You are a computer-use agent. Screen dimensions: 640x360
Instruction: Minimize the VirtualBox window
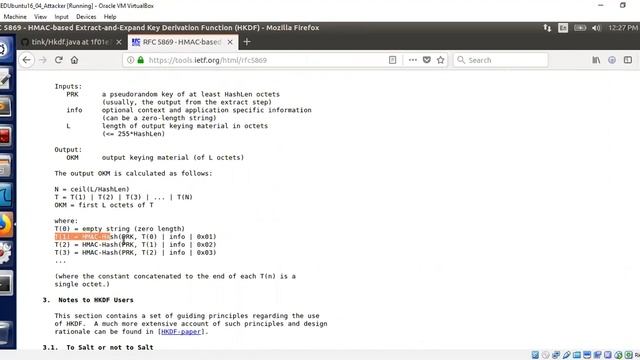(600, 5)
